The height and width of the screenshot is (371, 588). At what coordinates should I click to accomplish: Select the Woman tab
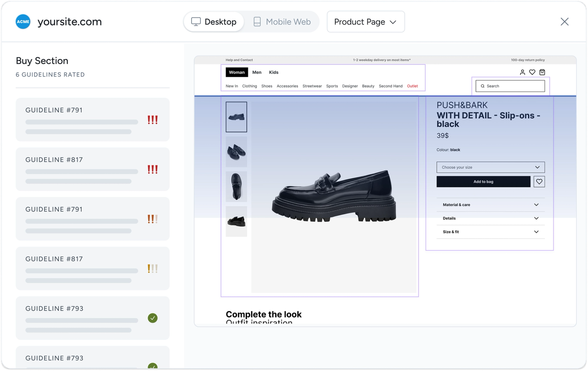(237, 72)
